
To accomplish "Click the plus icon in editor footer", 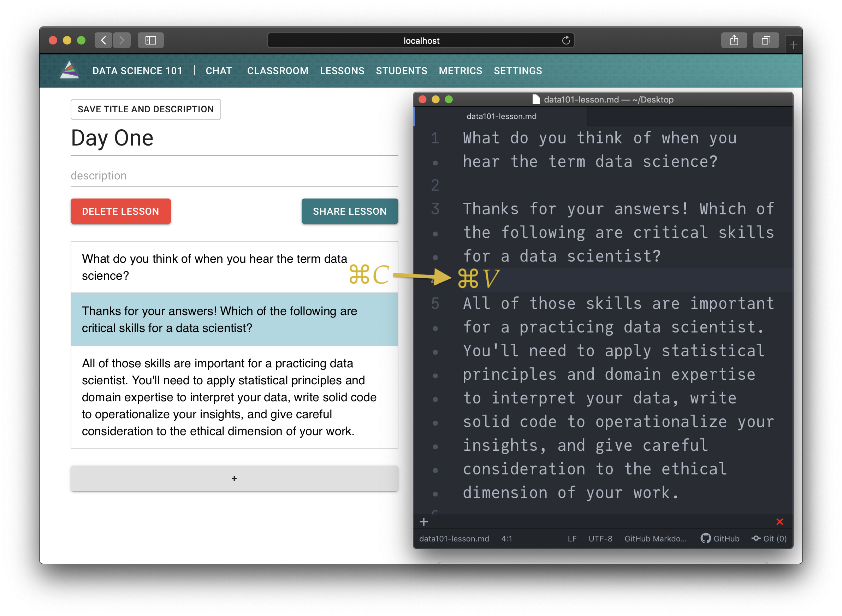I will [x=423, y=522].
